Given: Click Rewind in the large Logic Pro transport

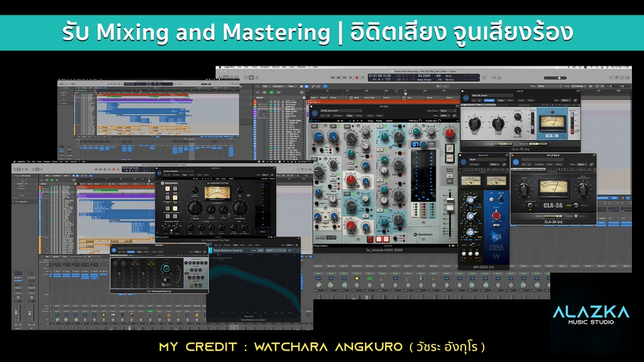Looking at the screenshot, I should point(333,78).
